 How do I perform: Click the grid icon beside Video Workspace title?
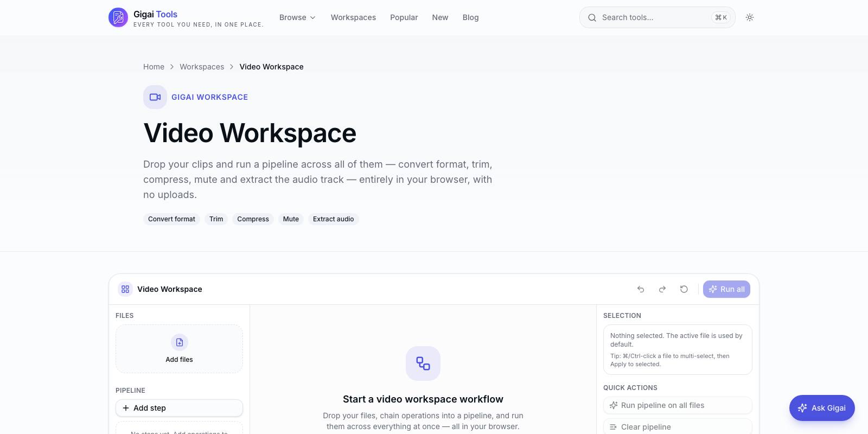click(x=125, y=289)
